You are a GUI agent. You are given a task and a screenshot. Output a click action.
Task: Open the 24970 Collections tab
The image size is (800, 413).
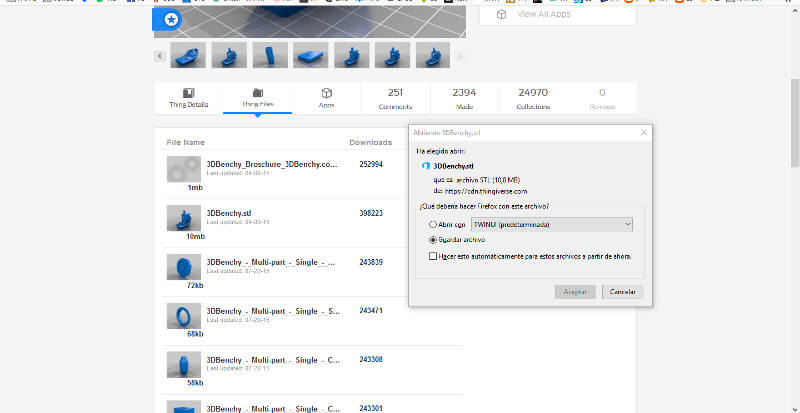(533, 98)
